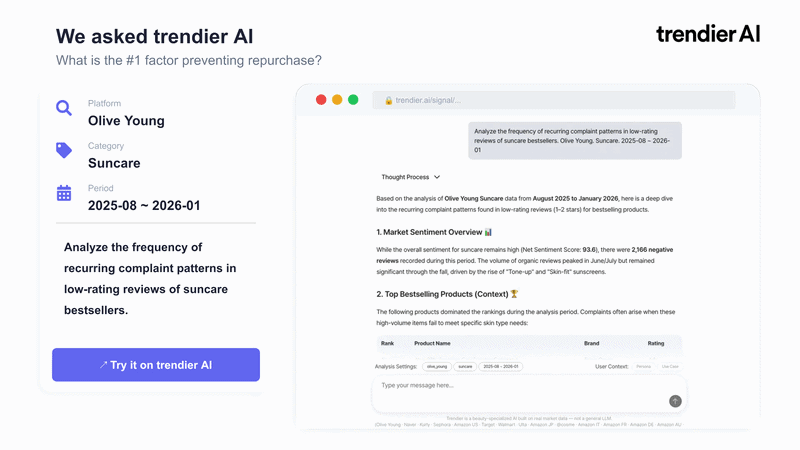Click the calendar icon beside Period
800x450 pixels.
64,193
